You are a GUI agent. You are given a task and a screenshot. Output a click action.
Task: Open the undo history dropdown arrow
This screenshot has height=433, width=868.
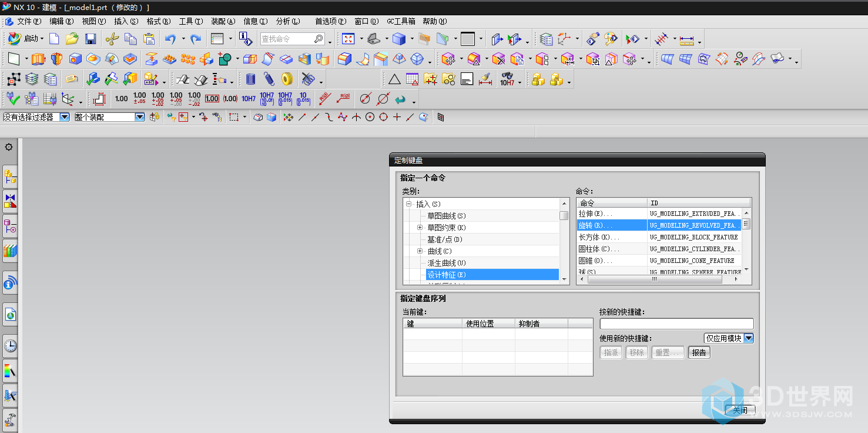click(183, 39)
